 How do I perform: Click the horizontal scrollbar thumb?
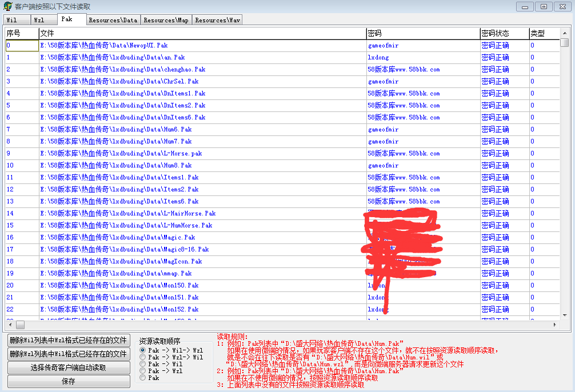click(20, 325)
